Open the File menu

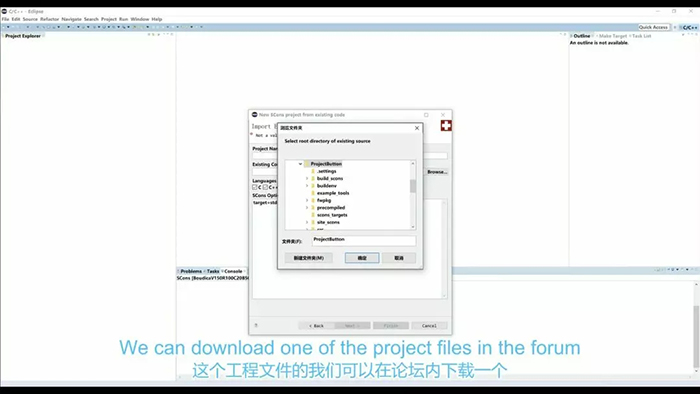pyautogui.click(x=5, y=19)
